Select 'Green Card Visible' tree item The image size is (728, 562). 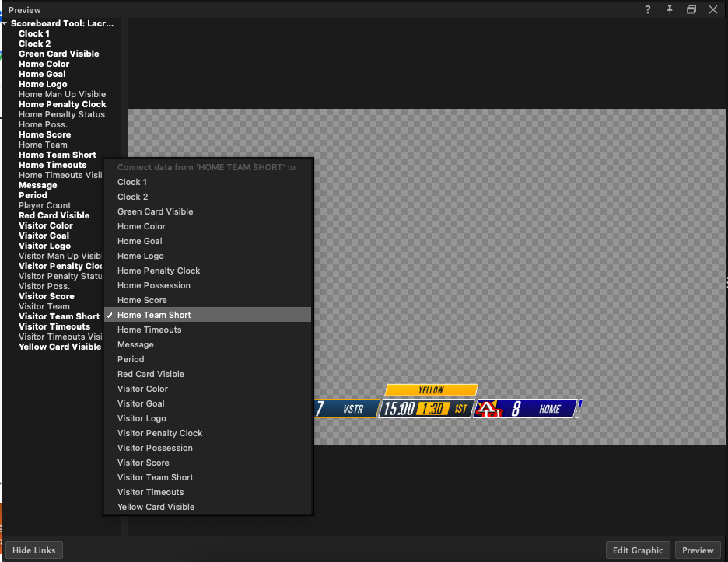point(59,54)
